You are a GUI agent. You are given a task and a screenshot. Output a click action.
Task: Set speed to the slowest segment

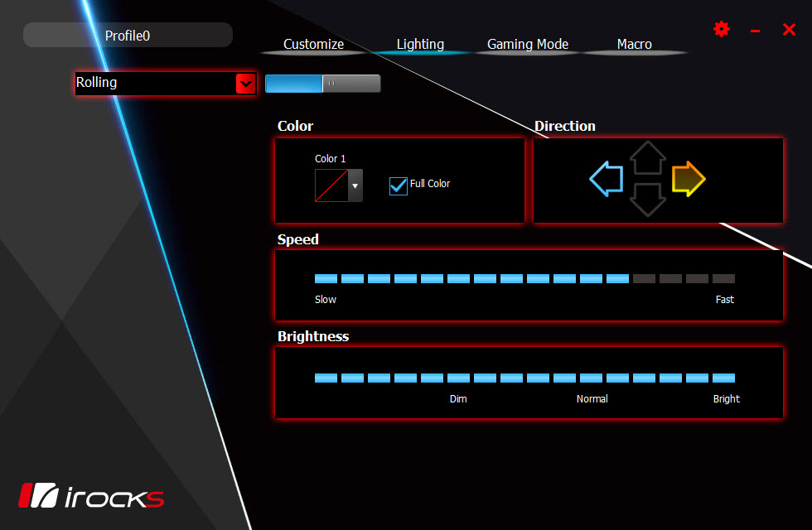click(x=326, y=278)
